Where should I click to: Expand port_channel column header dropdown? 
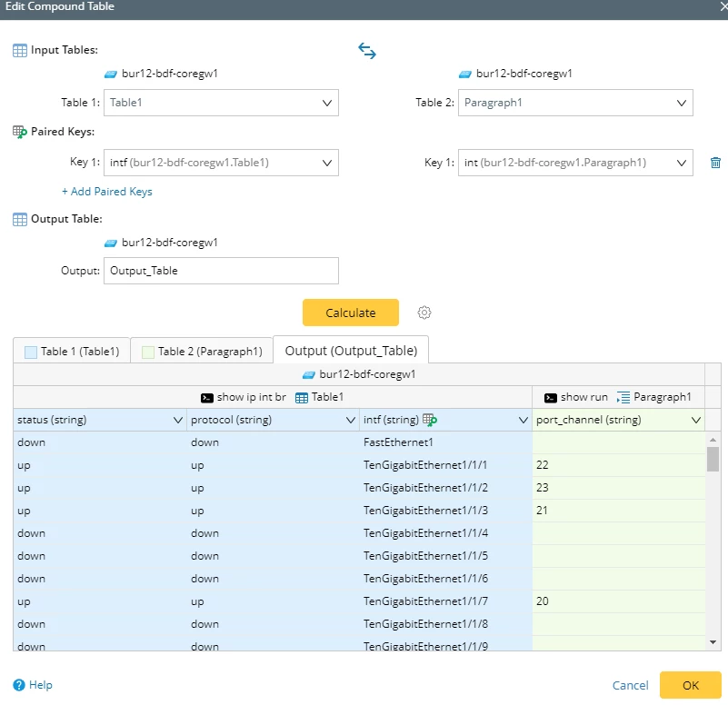coord(696,420)
